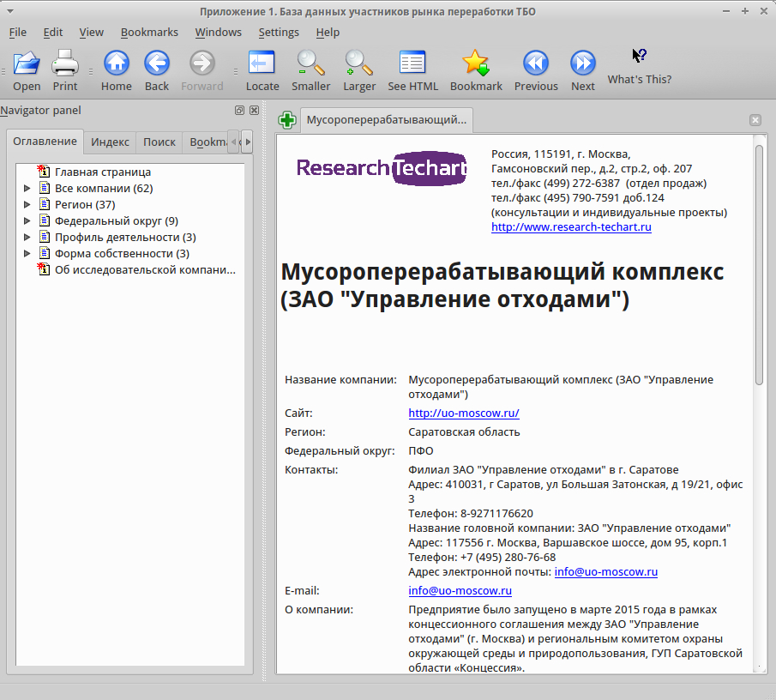Switch to the Оглавление tab
Image resolution: width=776 pixels, height=700 pixels.
click(45, 142)
